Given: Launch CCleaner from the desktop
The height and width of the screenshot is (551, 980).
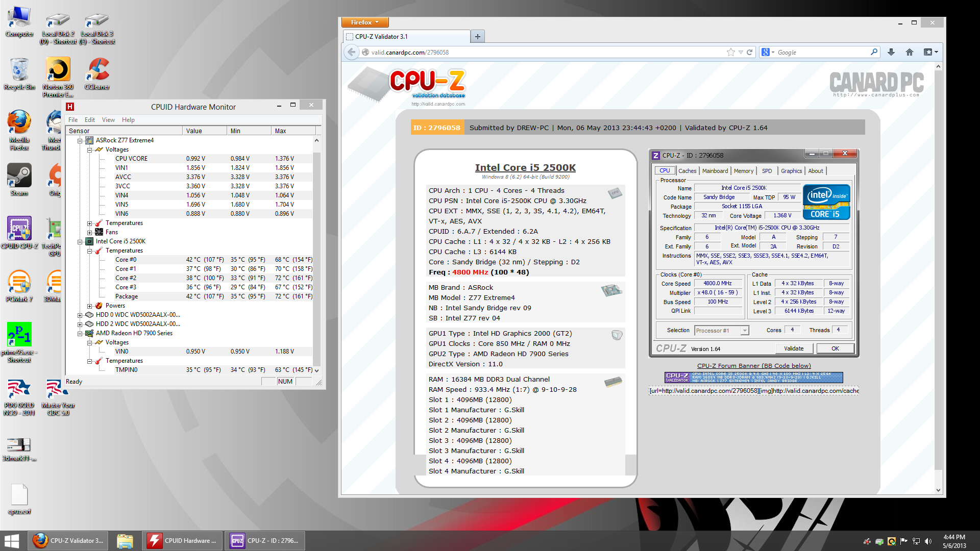Looking at the screenshot, I should point(97,74).
